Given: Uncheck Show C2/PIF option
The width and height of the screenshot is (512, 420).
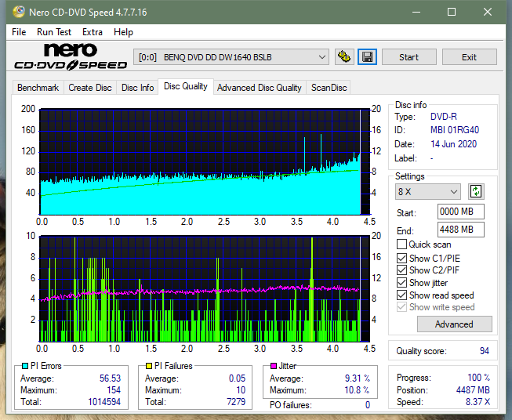Looking at the screenshot, I should (x=401, y=270).
